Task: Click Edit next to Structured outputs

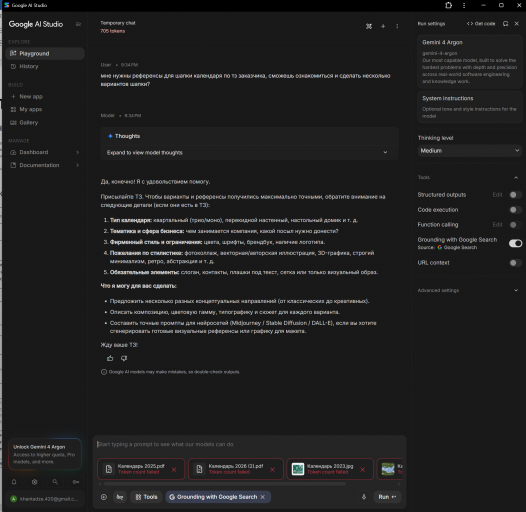Action: (x=497, y=195)
